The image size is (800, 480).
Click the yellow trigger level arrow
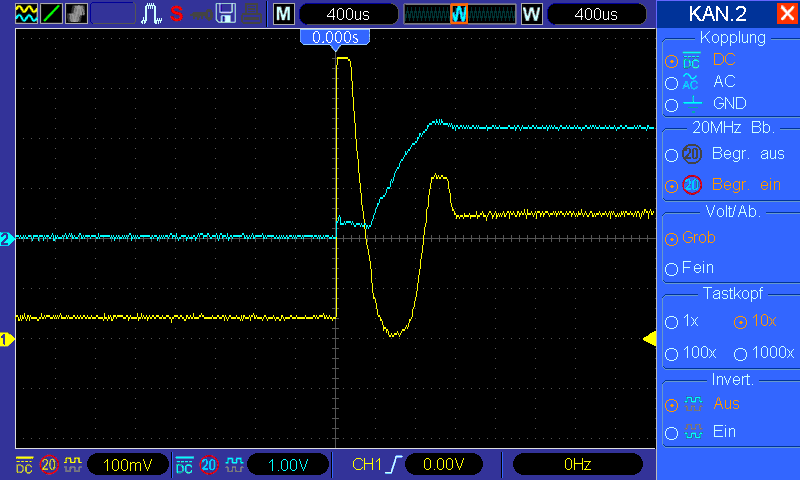click(x=649, y=339)
